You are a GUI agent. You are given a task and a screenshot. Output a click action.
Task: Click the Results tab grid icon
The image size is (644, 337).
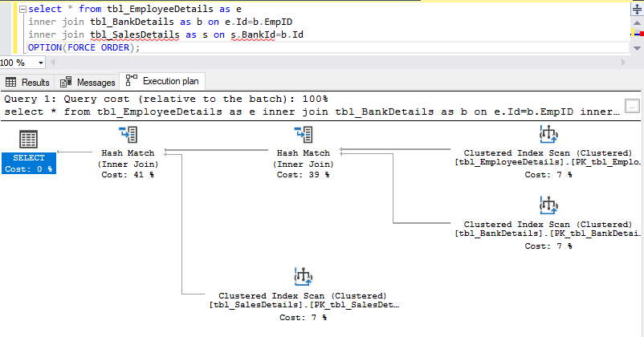click(11, 82)
